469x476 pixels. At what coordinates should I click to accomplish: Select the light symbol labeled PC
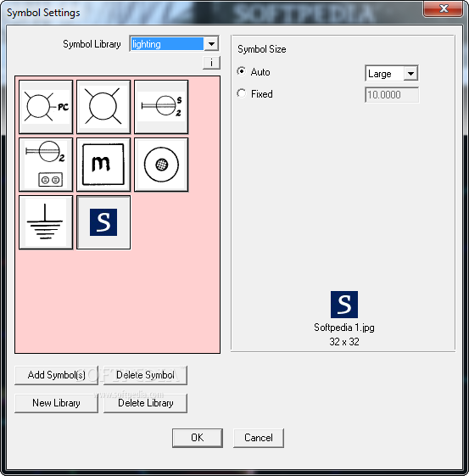point(46,107)
